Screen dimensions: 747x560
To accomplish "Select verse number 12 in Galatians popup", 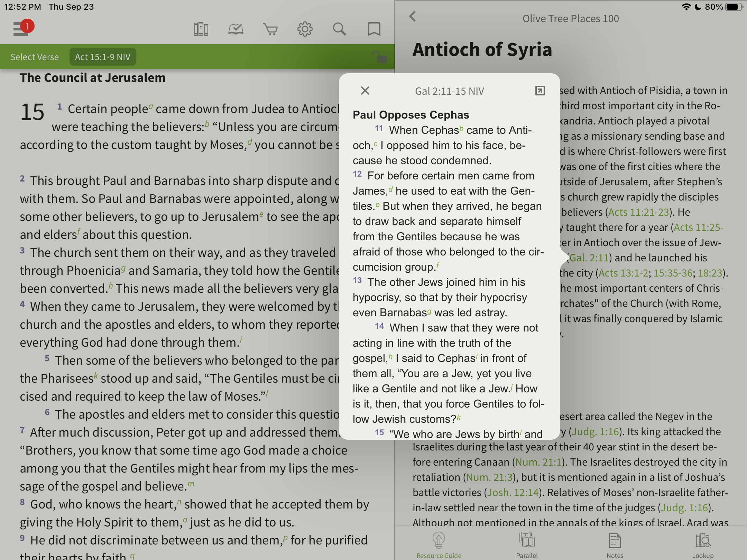I will [357, 174].
